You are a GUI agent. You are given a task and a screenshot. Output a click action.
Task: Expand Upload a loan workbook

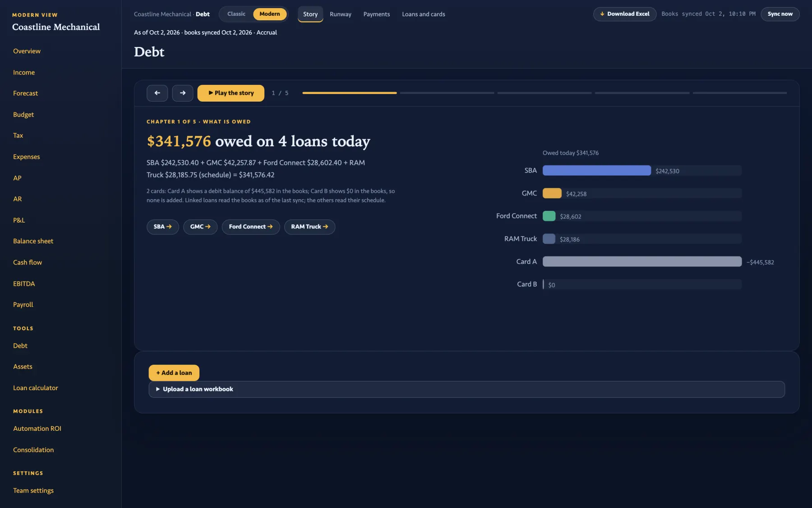pyautogui.click(x=466, y=389)
